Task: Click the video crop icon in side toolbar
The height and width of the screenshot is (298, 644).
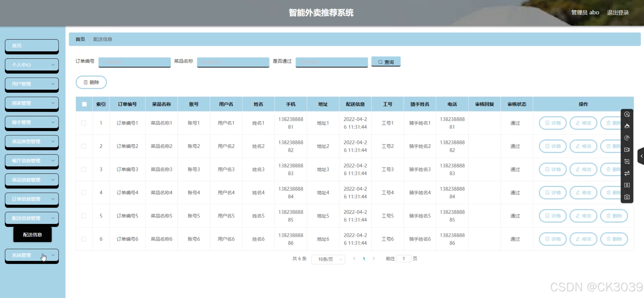Action: pos(627,162)
